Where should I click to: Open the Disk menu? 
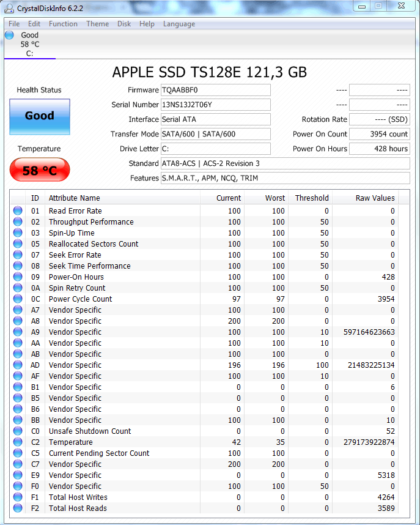(x=124, y=24)
